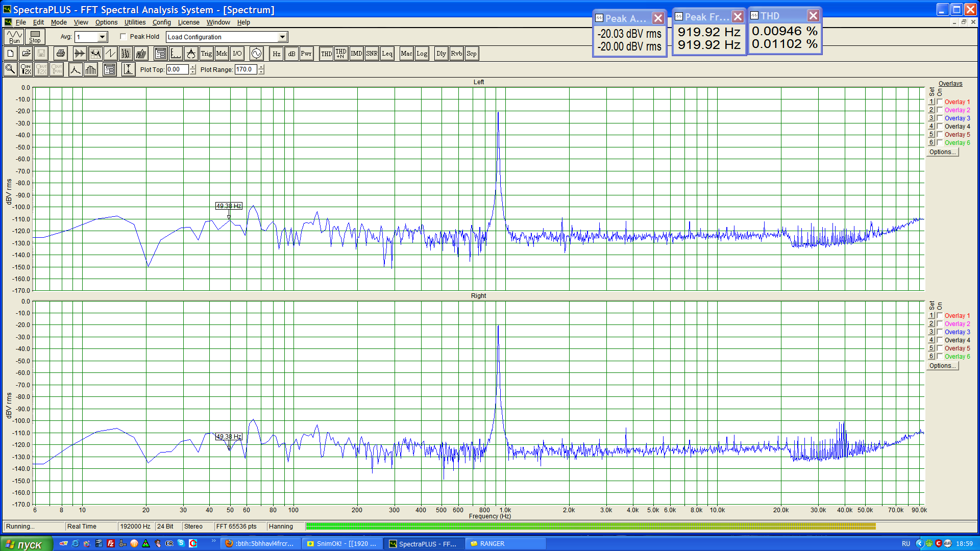980x551 pixels.
Task: Select the bar graph plot style icon
Action: pos(91,69)
